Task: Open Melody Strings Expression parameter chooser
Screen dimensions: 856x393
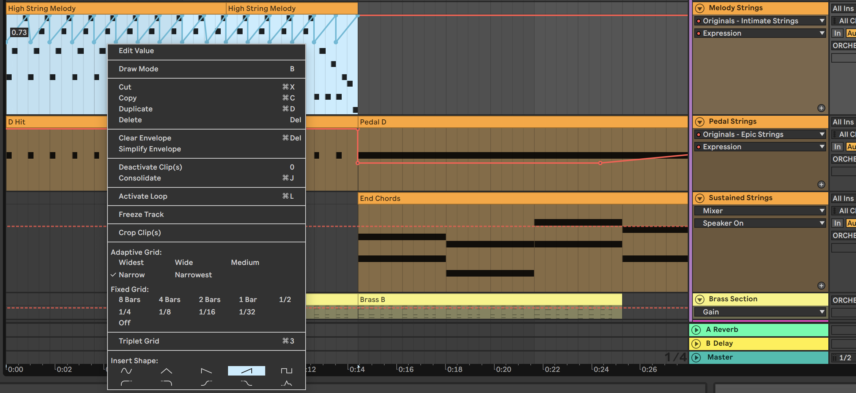Action: coord(760,33)
